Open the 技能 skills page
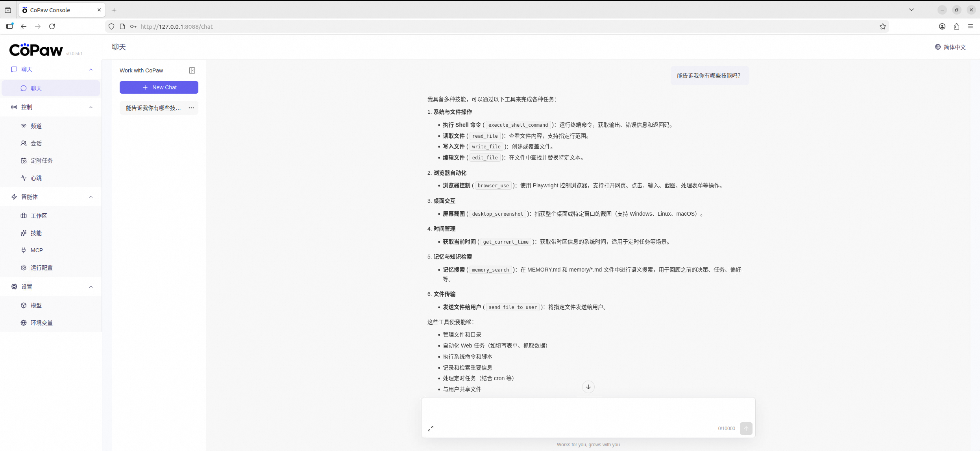 [x=51, y=233]
